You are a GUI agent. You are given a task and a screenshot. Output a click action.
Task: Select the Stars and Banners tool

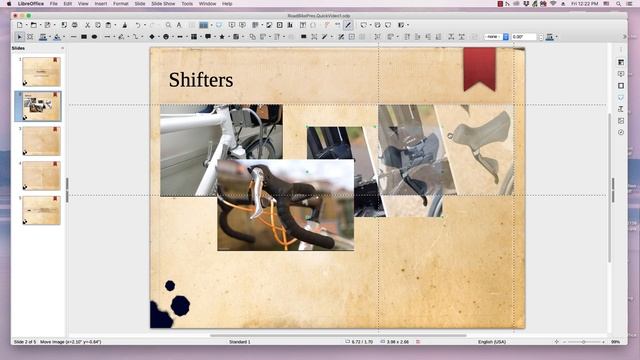[222, 37]
